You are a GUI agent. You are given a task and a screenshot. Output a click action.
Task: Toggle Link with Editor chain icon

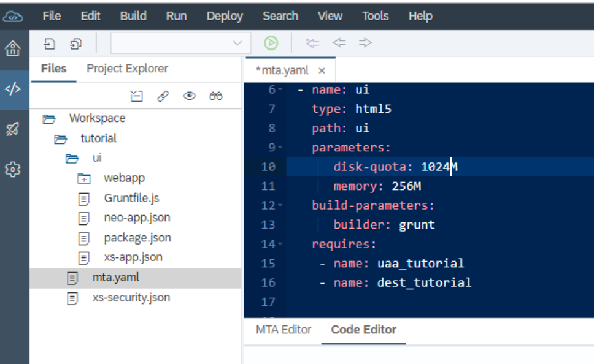(163, 96)
